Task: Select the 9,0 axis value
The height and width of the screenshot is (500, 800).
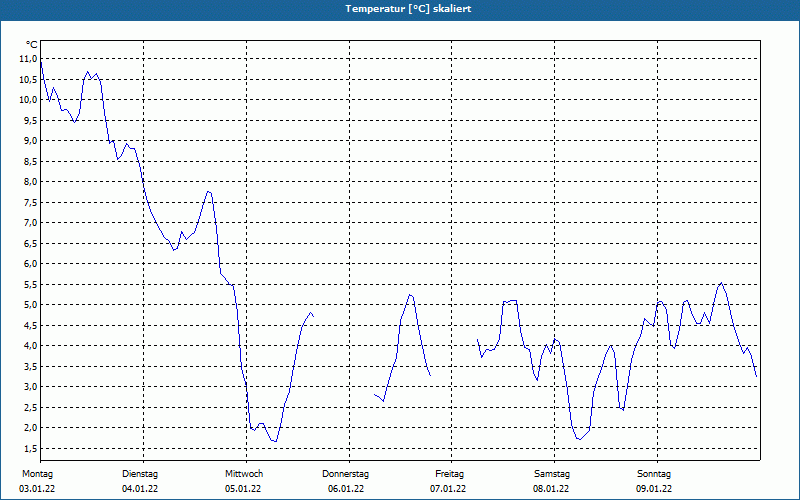Action: pyautogui.click(x=31, y=141)
